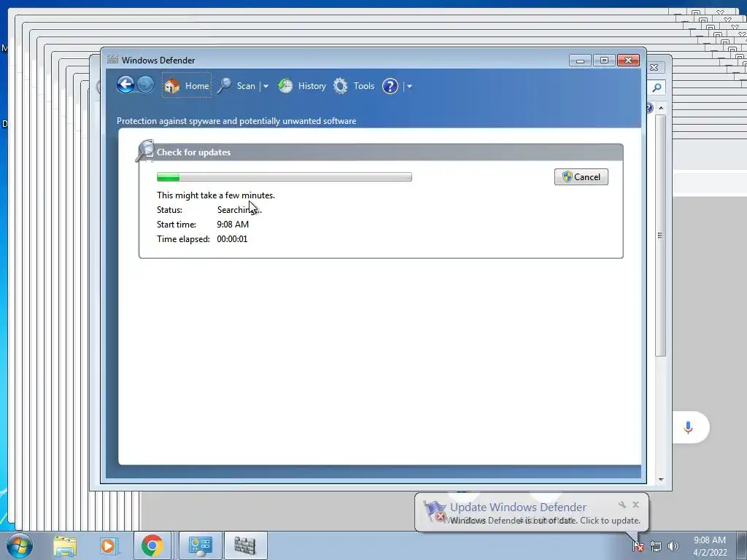The width and height of the screenshot is (747, 560).
Task: Click the background window's search magnifier icon
Action: coord(657,87)
